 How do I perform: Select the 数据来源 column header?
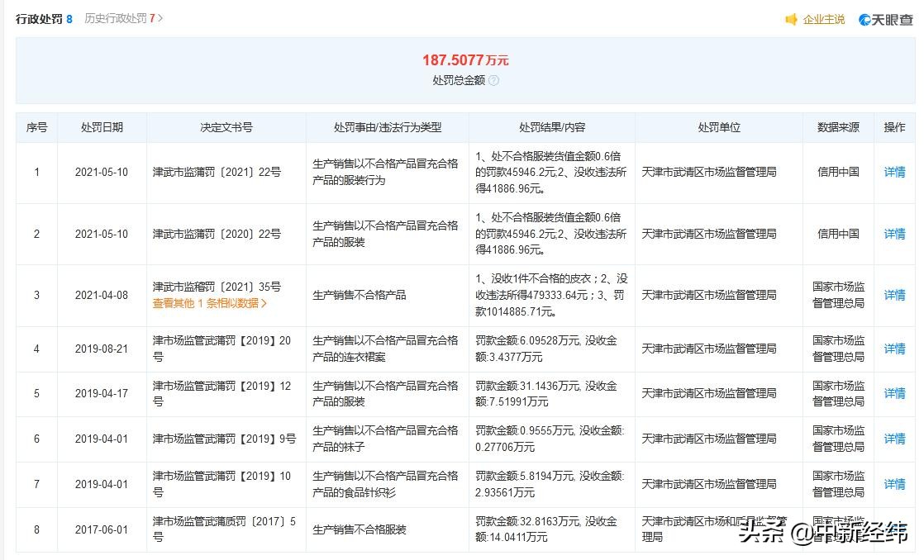pyautogui.click(x=840, y=127)
